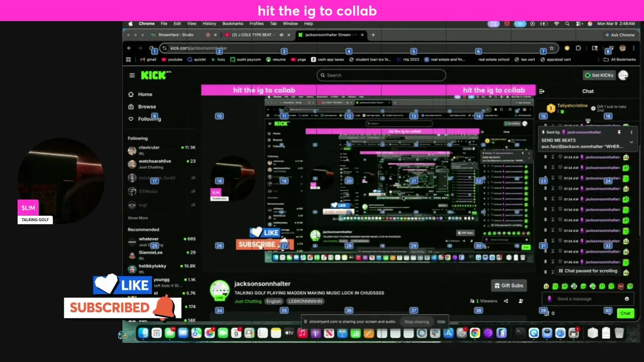
Task: Click Ask Chrome in the tab bar
Action: (x=620, y=35)
